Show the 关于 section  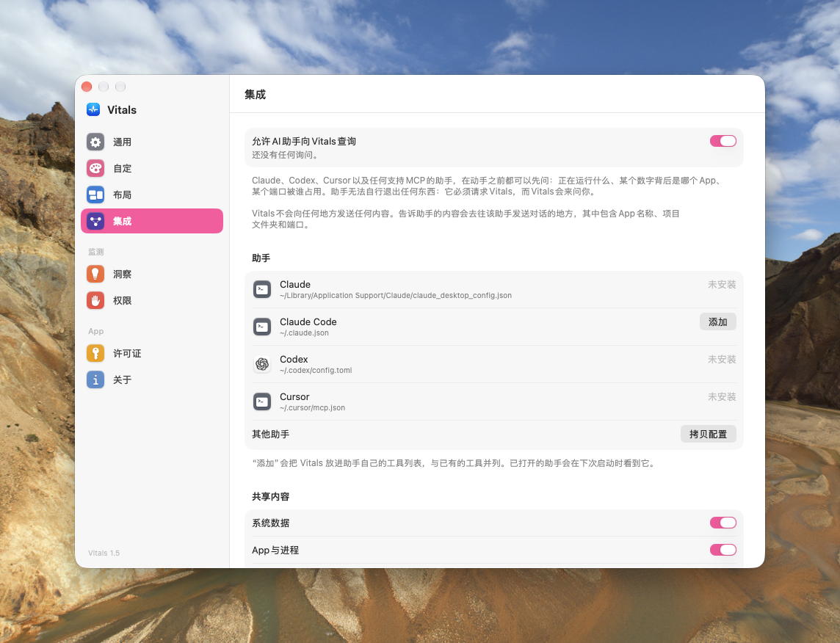coord(151,379)
